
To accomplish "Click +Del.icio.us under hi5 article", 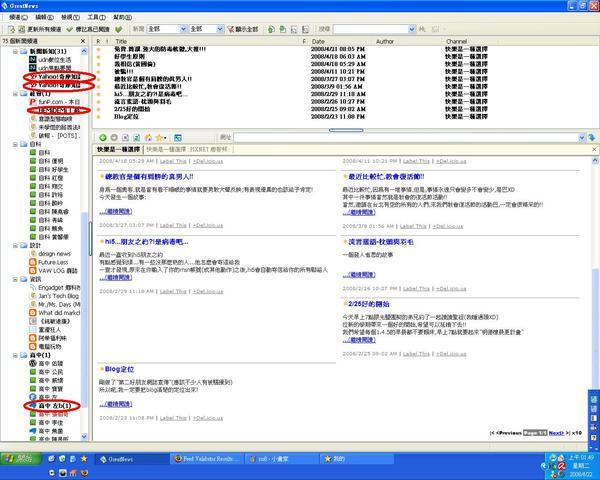I will point(208,292).
